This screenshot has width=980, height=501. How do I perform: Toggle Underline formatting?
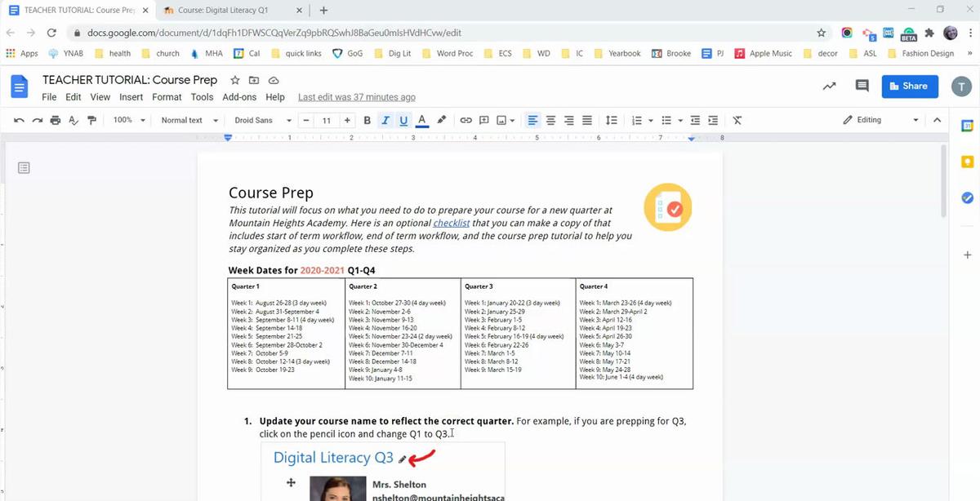(403, 120)
